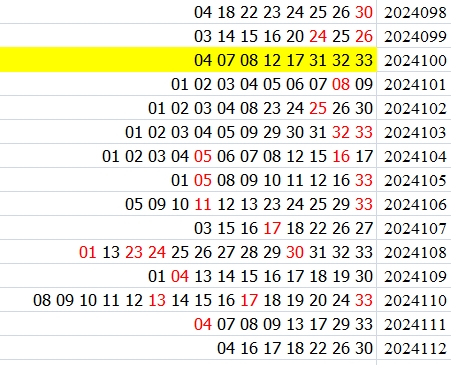Screen dimensions: 451x365
Task: Select the cell containing 2024111
Action: point(414,324)
